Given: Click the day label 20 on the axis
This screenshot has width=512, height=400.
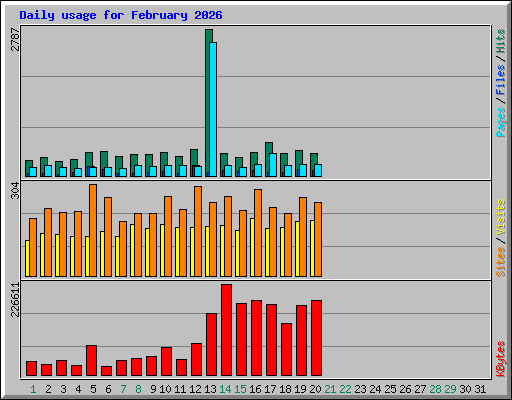Looking at the screenshot, I should [x=315, y=389].
